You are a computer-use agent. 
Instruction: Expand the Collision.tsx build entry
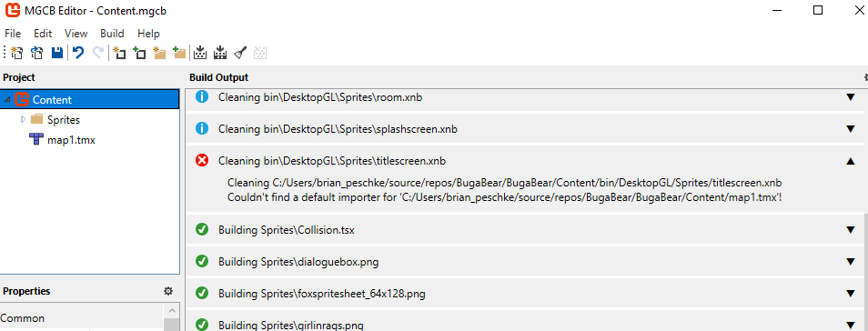coord(851,230)
